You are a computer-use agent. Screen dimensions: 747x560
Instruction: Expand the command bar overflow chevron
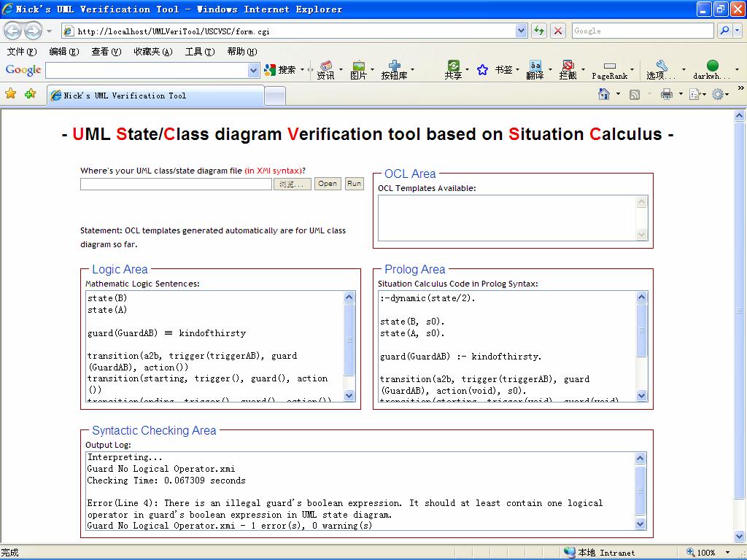pos(740,88)
